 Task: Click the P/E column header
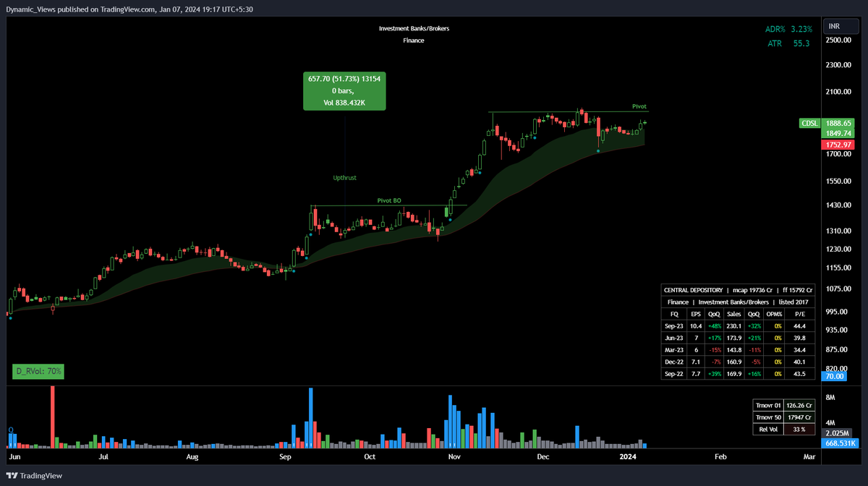pos(800,314)
